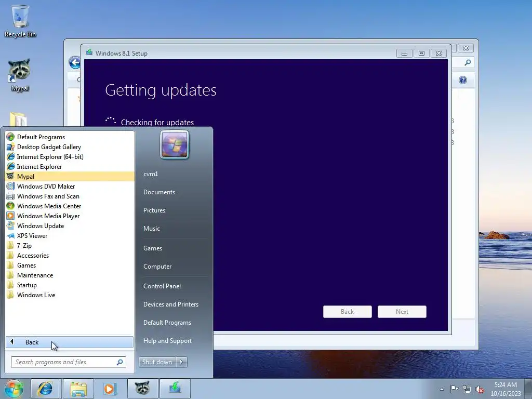This screenshot has width=532, height=399.
Task: Click the Windows Update icon in the list
Action: pyautogui.click(x=10, y=225)
